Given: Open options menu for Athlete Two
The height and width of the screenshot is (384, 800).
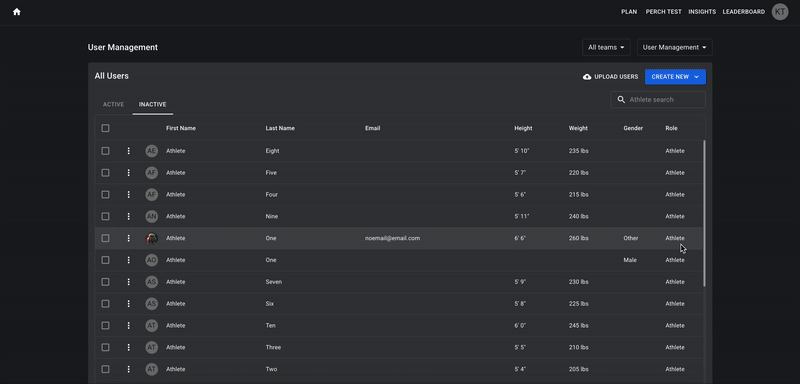Looking at the screenshot, I should (129, 369).
